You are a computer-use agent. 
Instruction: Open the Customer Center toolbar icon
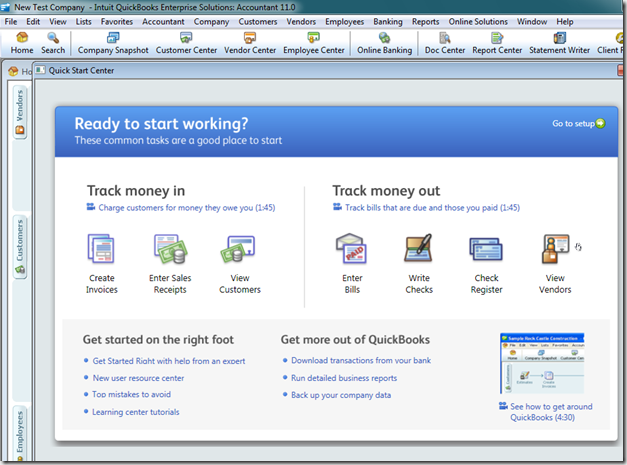pos(186,43)
